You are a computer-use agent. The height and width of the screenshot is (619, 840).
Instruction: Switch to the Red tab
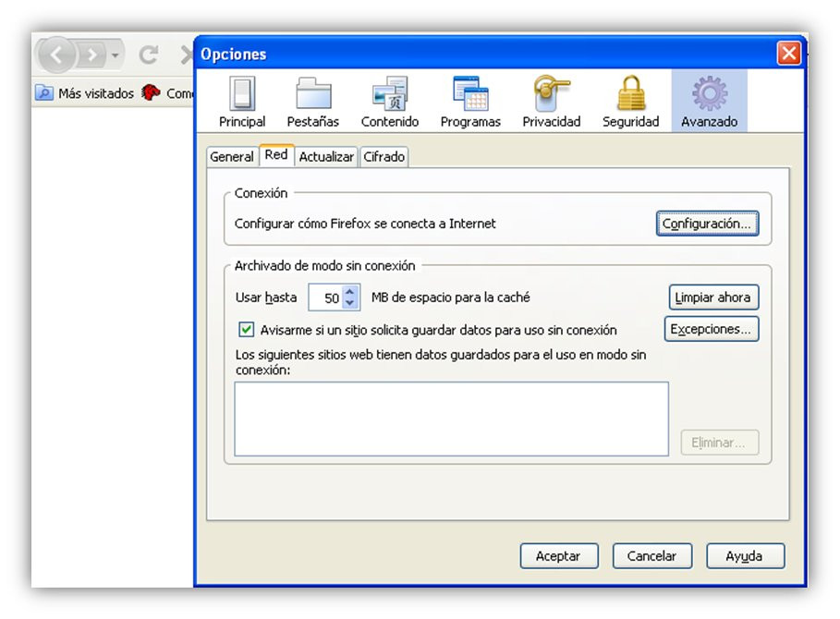click(x=276, y=155)
